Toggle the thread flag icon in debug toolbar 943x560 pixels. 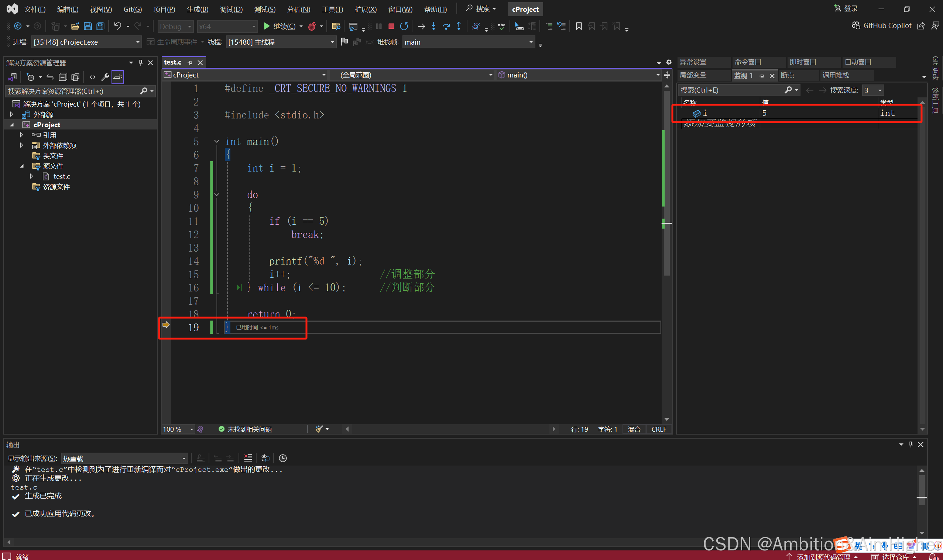point(344,42)
